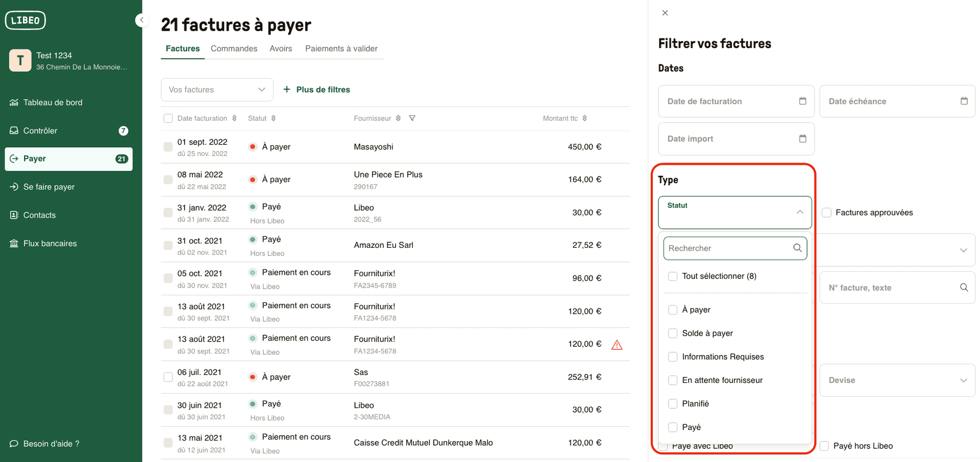Check the Tout sélectionner (8) checkbox
Screen dimensions: 980x462
[x=673, y=276]
